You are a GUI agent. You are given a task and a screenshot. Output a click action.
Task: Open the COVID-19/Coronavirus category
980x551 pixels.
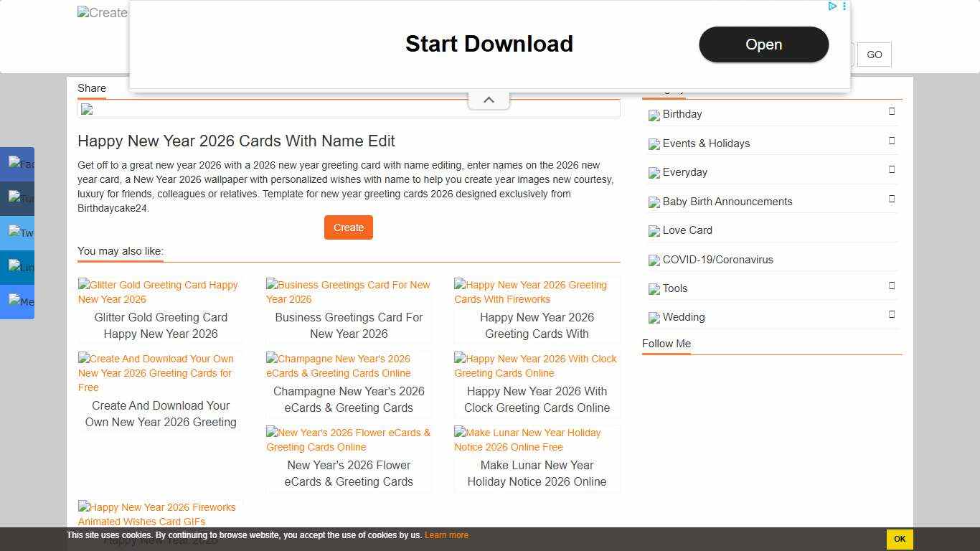point(717,260)
